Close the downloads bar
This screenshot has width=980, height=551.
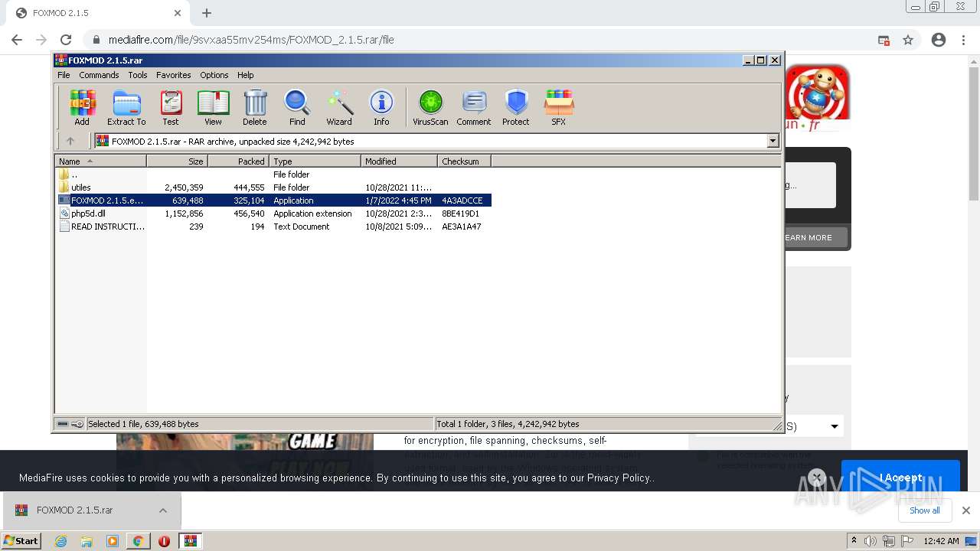pyautogui.click(x=966, y=510)
